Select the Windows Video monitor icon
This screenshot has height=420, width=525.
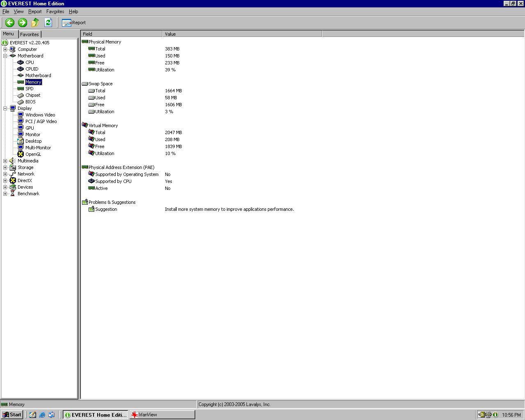(x=21, y=115)
